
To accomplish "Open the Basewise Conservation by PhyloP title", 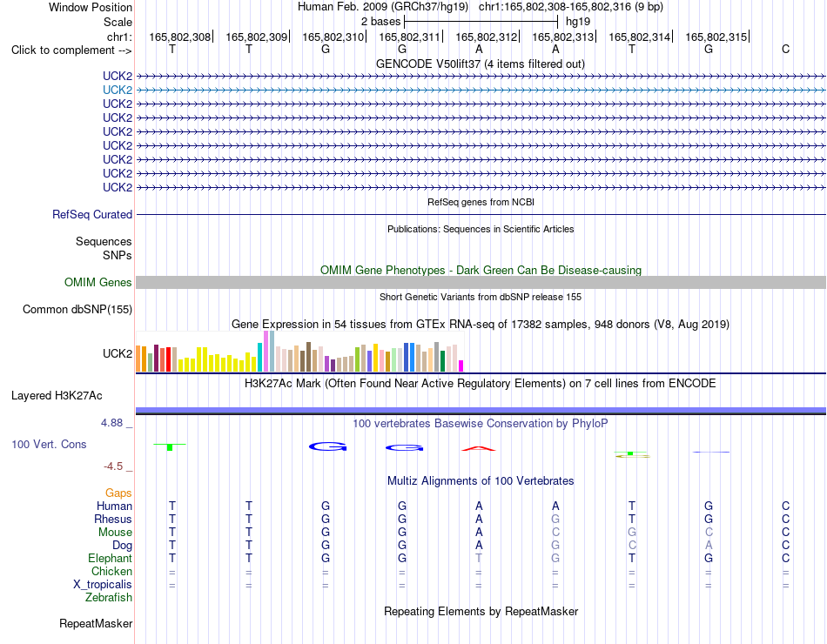I will coord(480,424).
